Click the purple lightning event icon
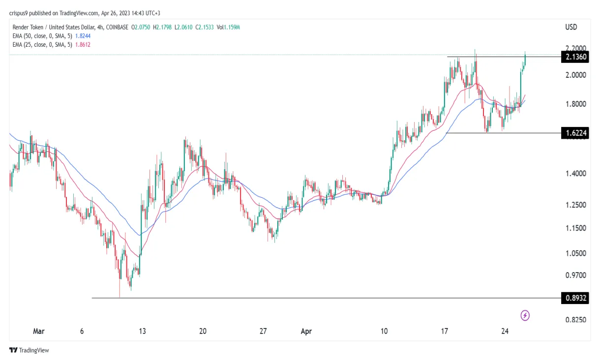 (524, 315)
